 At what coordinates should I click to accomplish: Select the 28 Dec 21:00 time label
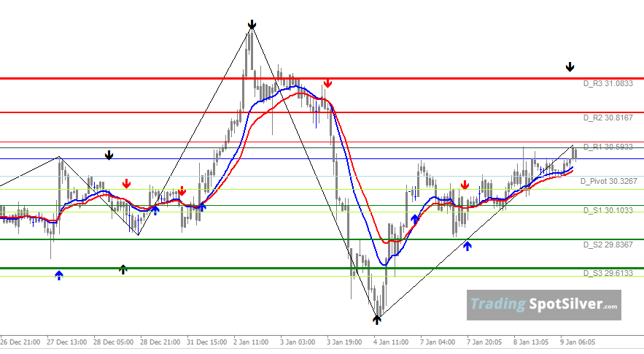tap(160, 342)
